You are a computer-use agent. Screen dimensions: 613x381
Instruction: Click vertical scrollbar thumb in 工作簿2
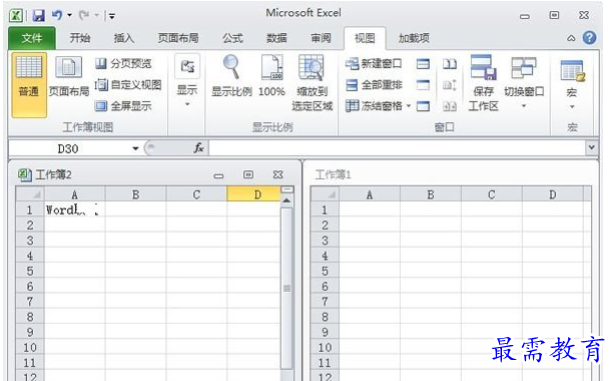pos(287,288)
